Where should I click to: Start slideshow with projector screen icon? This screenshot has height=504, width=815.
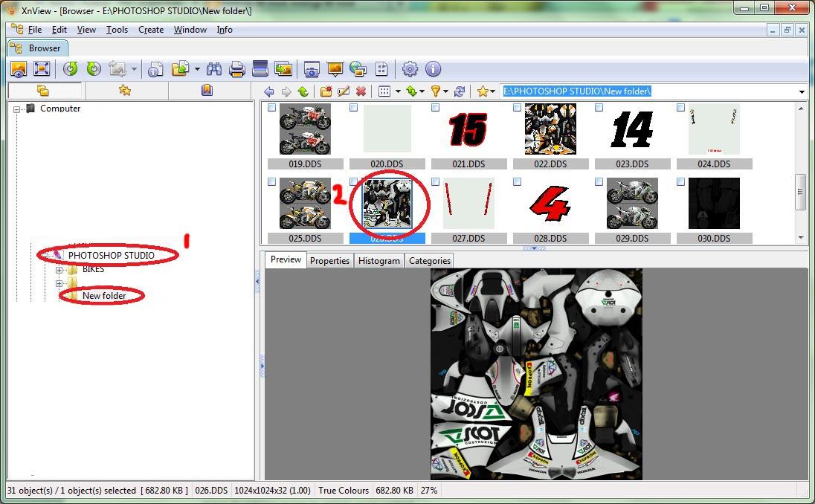coord(335,68)
